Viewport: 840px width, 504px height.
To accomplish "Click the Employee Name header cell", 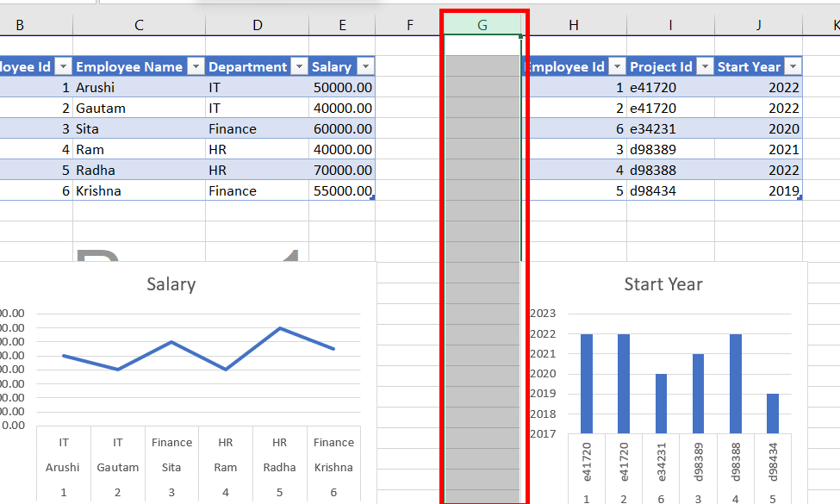I will tap(139, 66).
